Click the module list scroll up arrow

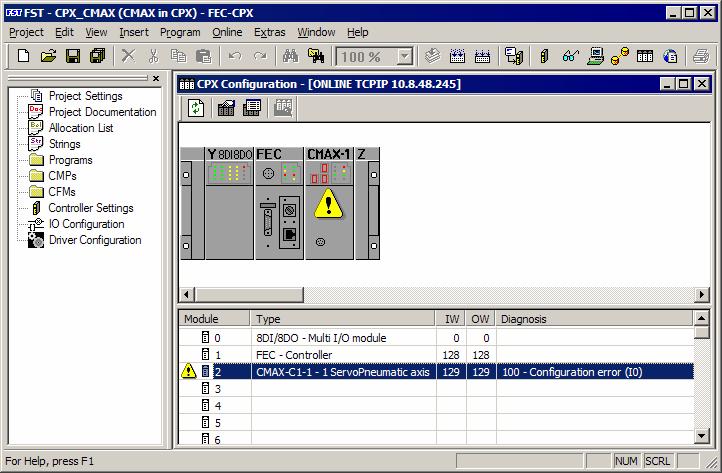[x=701, y=318]
